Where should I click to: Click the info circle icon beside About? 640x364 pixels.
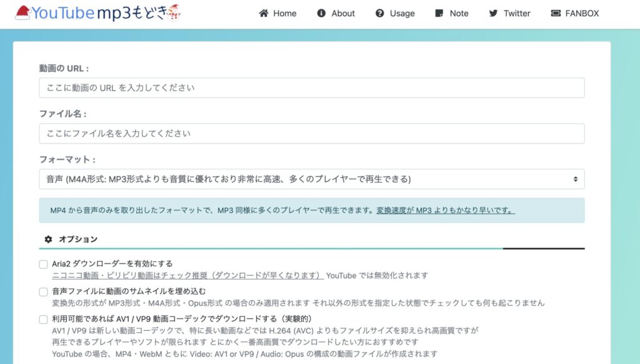(x=321, y=14)
